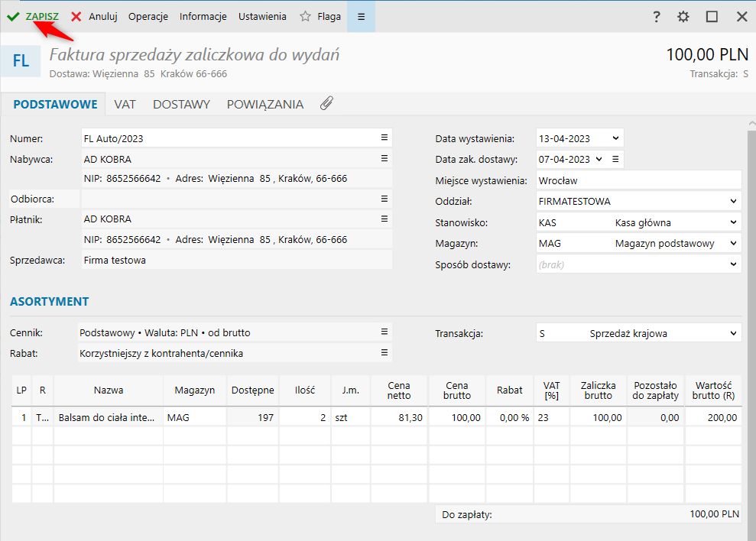Expand the Sposób dostawy dropdown

(x=733, y=264)
